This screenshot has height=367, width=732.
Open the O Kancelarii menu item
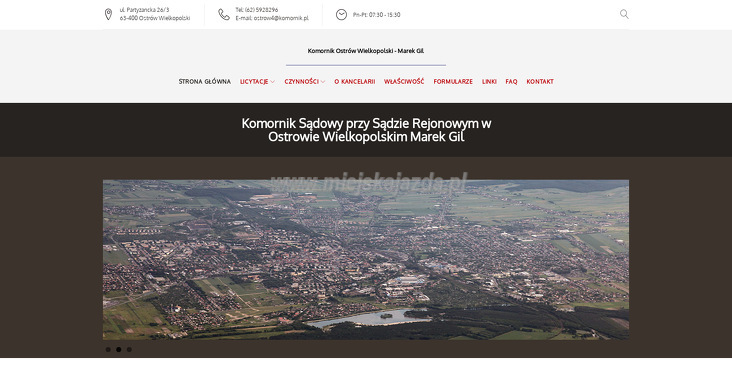pos(355,81)
